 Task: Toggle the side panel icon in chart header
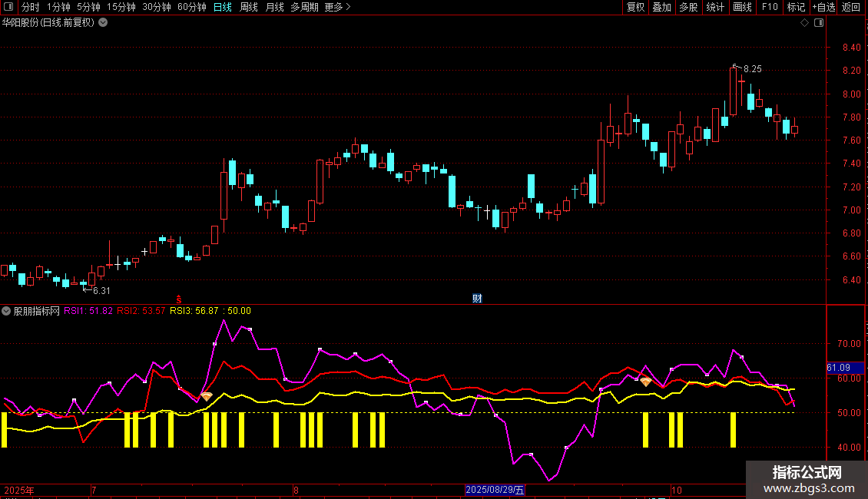(819, 23)
